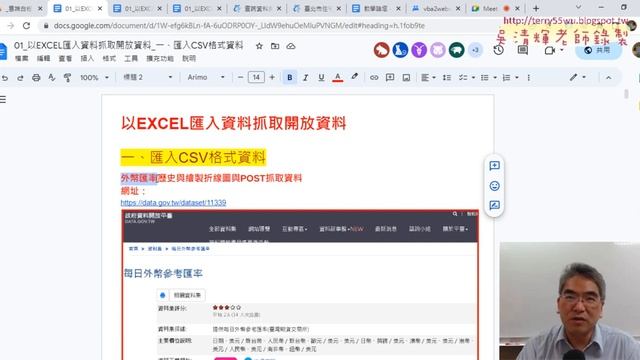Open the second menu bar item
The width and height of the screenshot is (640, 360).
pos(43,59)
